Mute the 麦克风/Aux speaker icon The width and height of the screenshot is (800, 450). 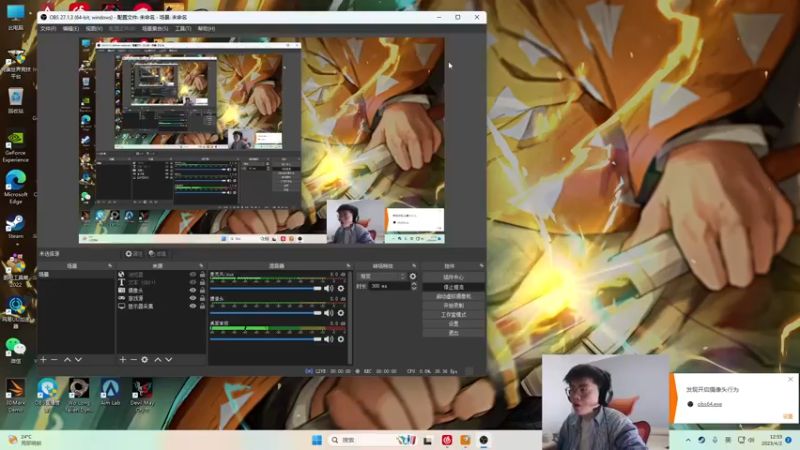tap(329, 288)
